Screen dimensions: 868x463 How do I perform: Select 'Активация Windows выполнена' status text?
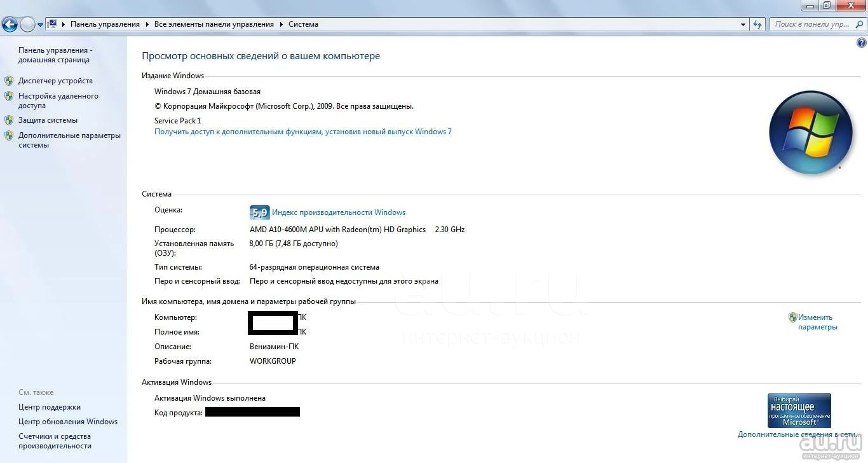(210, 398)
